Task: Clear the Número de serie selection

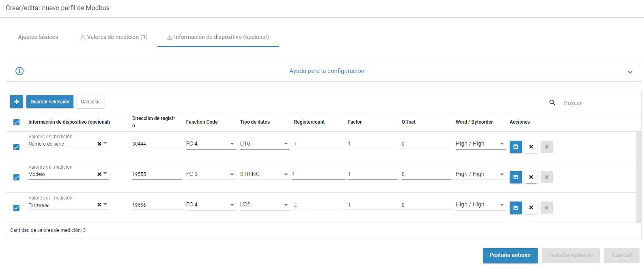Action: pyautogui.click(x=99, y=144)
